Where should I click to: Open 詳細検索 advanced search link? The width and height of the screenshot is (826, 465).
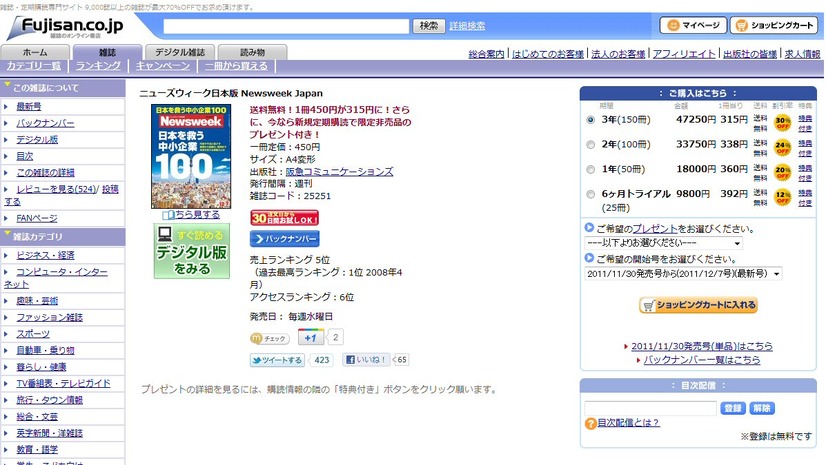tap(467, 26)
